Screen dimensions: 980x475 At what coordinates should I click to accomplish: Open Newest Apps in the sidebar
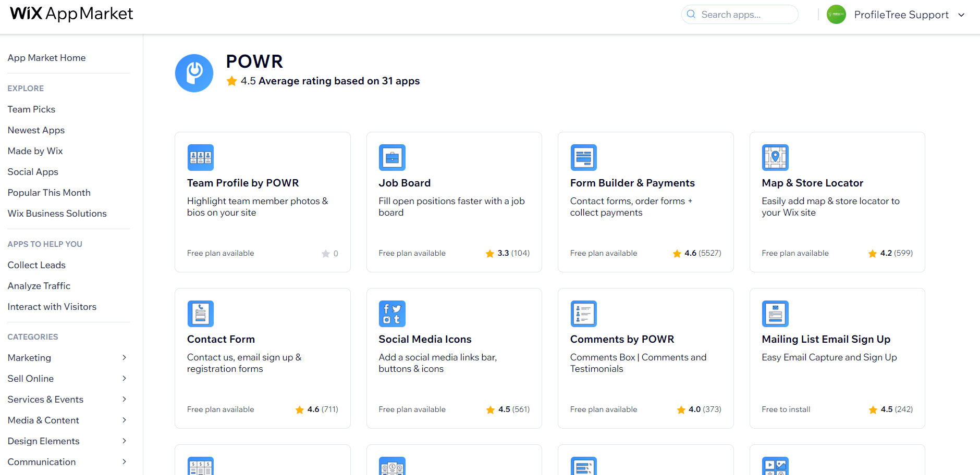point(36,130)
